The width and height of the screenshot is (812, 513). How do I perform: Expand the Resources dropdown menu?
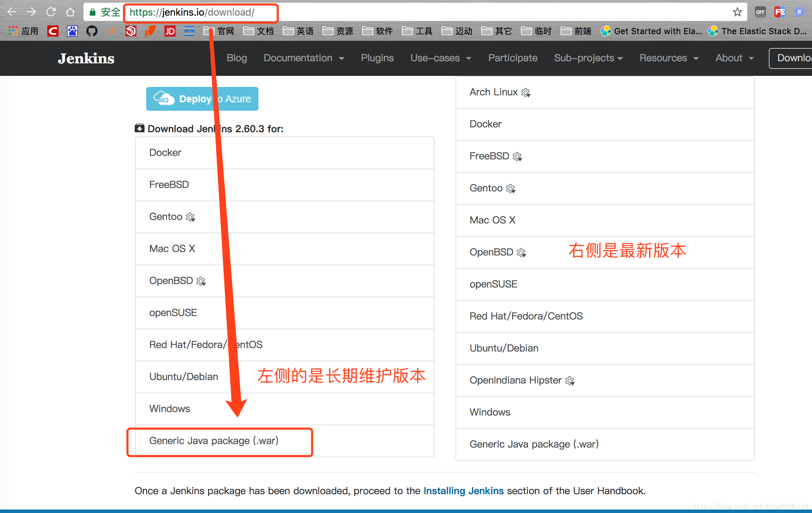(669, 58)
